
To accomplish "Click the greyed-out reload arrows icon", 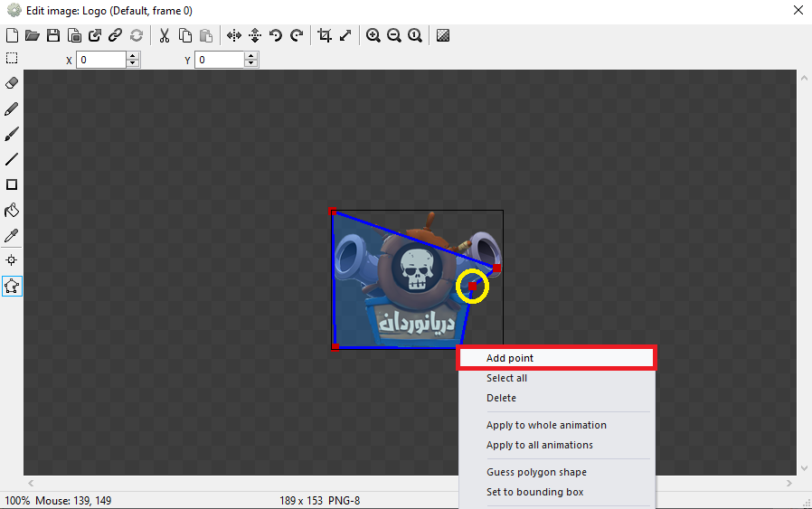I will tap(137, 35).
